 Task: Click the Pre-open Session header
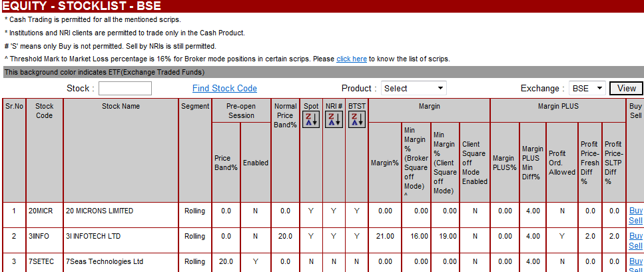click(241, 111)
